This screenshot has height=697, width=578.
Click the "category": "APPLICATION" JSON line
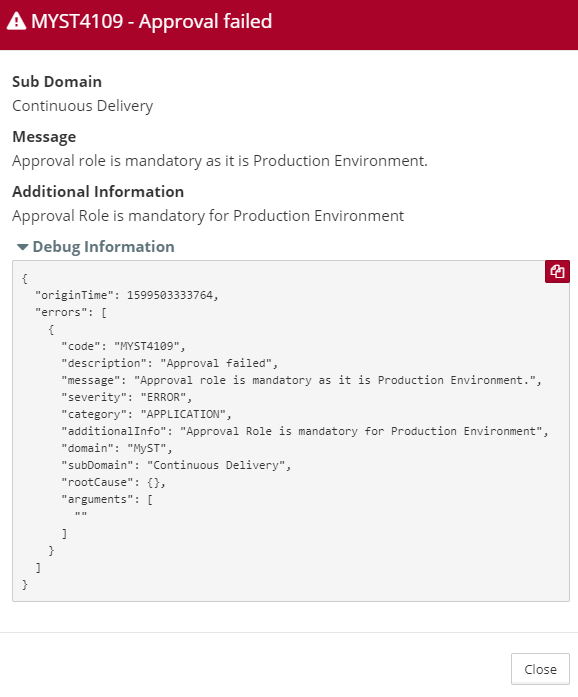pos(147,414)
